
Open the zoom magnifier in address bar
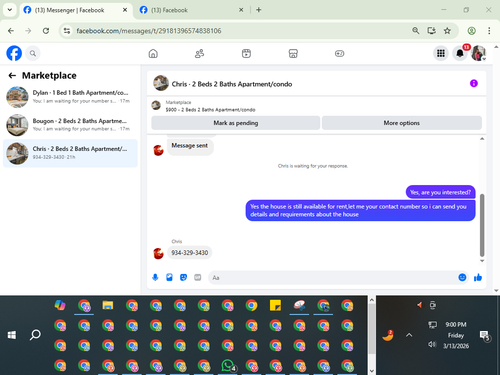pyautogui.click(x=416, y=31)
